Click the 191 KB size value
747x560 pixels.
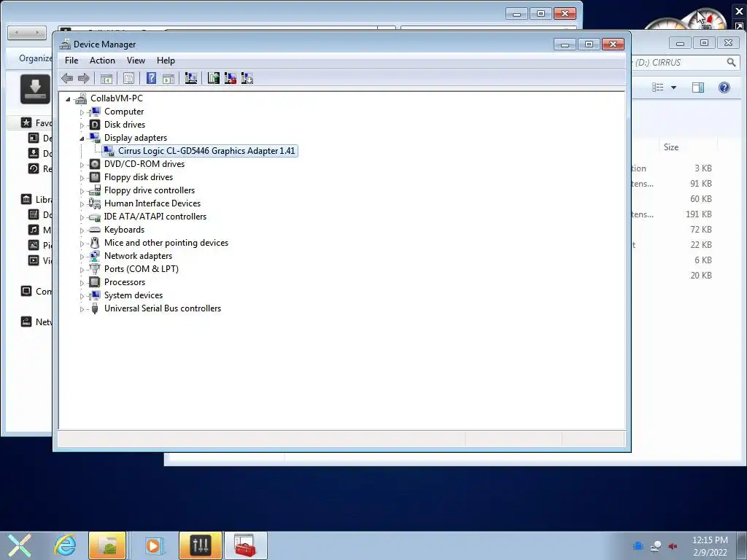(699, 214)
